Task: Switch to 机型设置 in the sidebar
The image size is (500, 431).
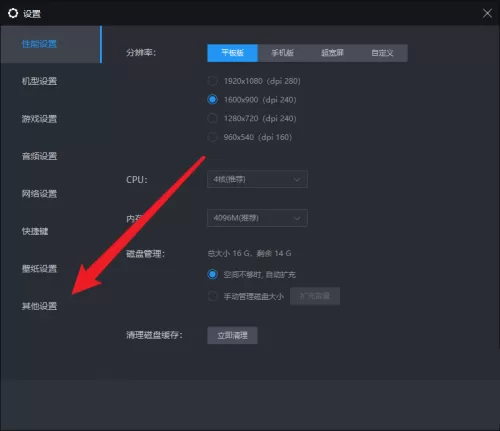Action: click(39, 81)
